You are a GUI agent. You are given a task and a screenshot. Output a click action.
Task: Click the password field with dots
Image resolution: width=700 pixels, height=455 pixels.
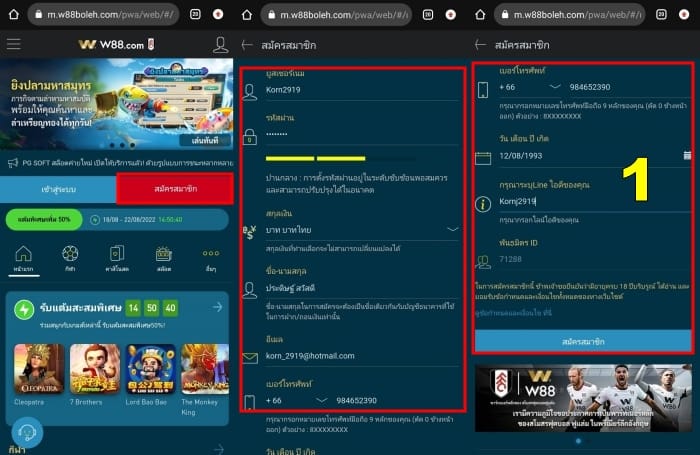pyautogui.click(x=362, y=134)
